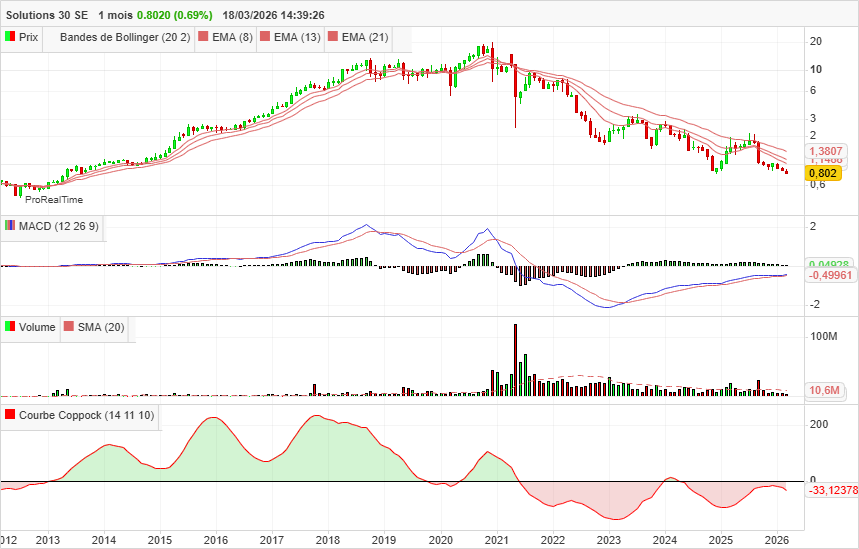Click the 2013 year label on time axis

point(48,540)
